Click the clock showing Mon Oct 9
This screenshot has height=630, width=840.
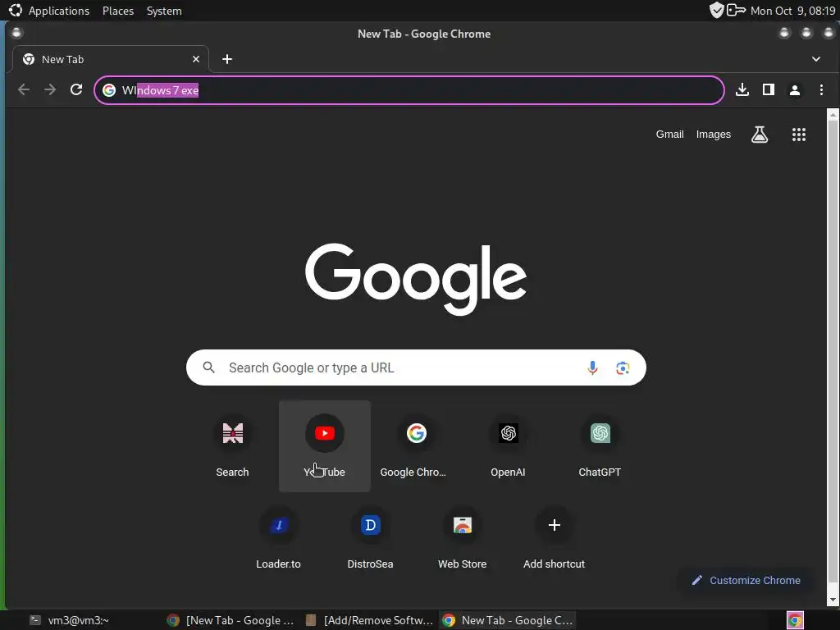tap(793, 11)
